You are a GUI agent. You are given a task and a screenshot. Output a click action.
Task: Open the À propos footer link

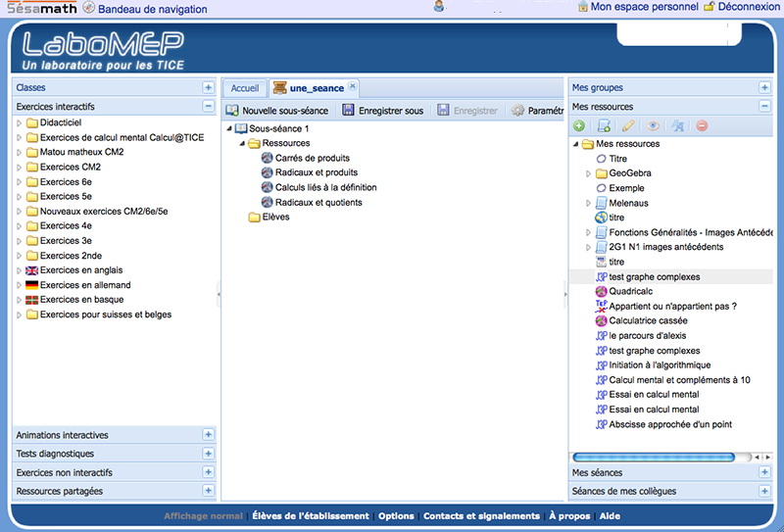(569, 516)
